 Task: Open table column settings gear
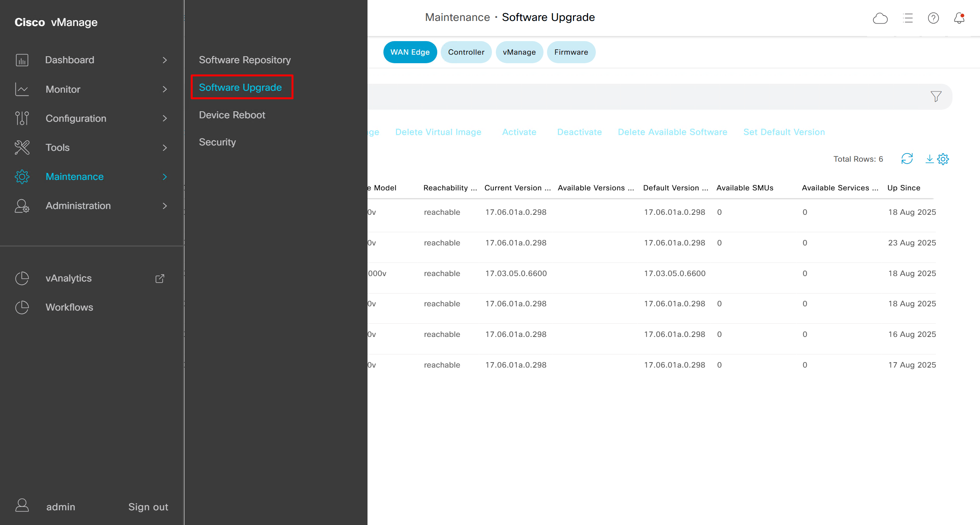click(x=943, y=159)
